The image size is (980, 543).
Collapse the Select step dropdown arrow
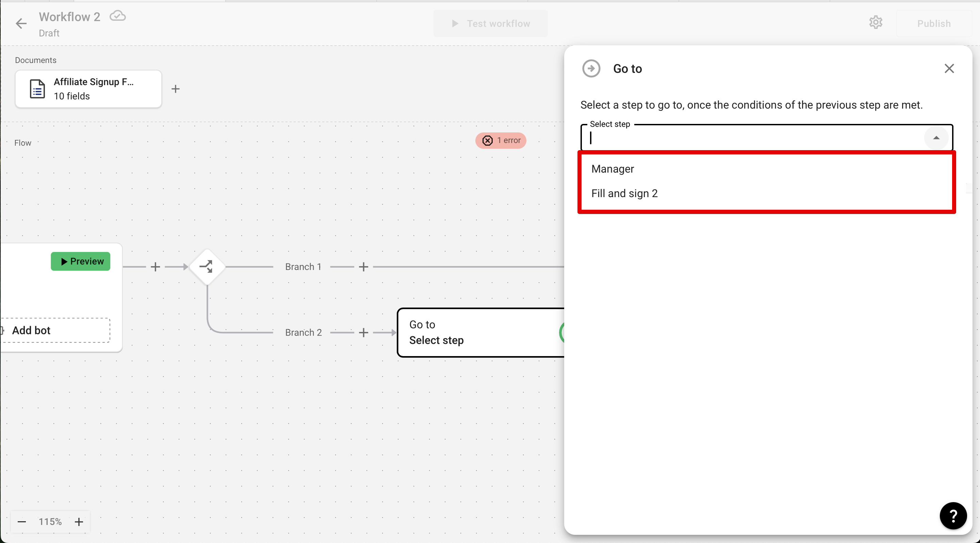click(936, 138)
